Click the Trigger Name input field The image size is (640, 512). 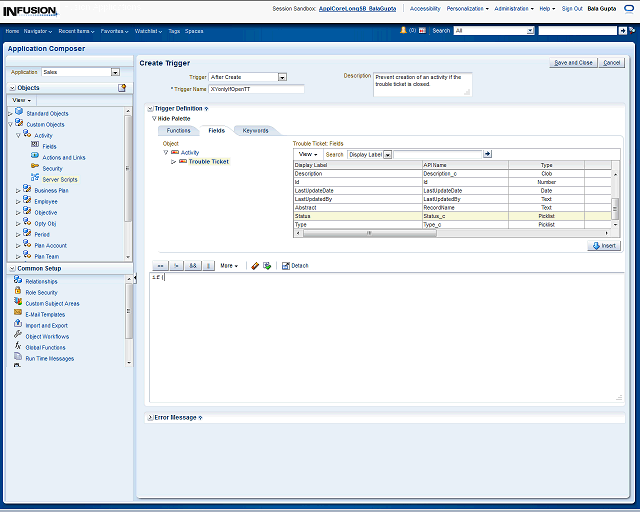click(255, 89)
